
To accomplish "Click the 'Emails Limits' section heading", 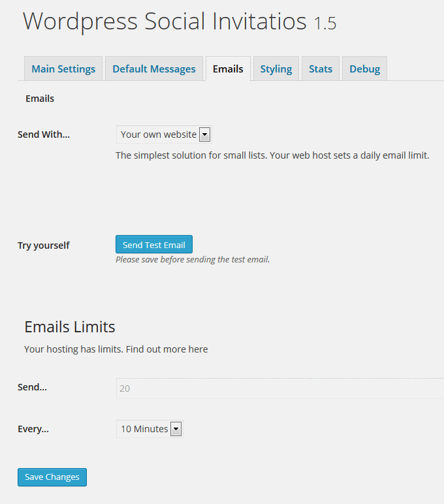I will (70, 327).
